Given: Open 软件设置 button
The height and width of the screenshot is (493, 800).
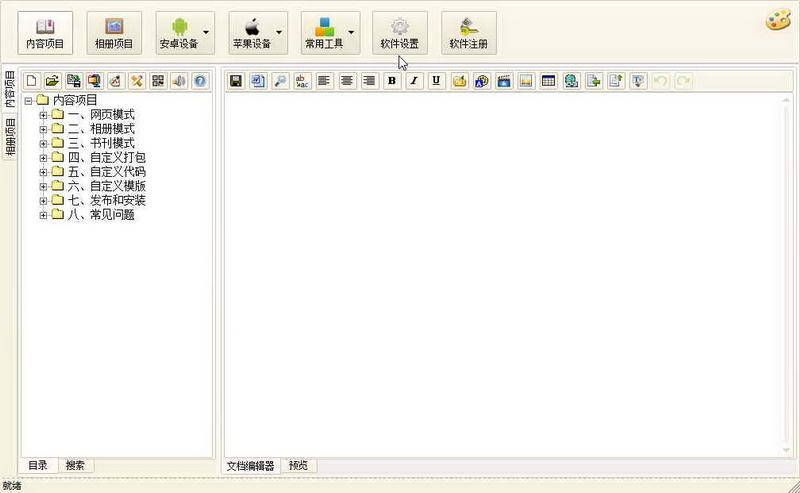Looking at the screenshot, I should [399, 33].
